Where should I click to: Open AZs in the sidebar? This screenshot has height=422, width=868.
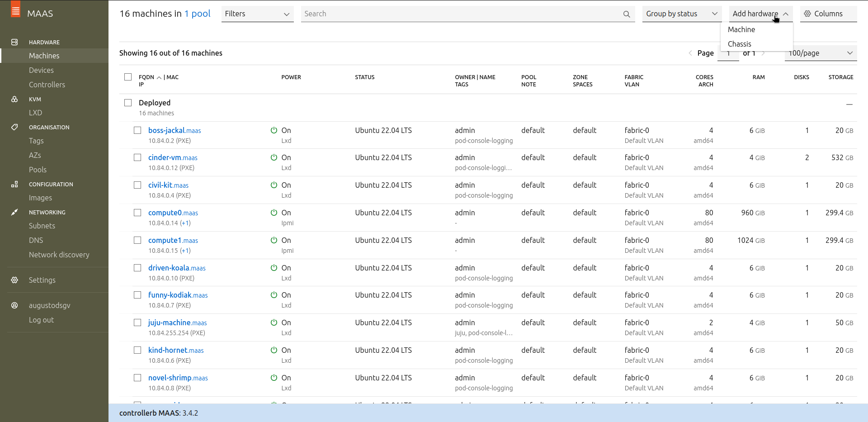pos(35,155)
